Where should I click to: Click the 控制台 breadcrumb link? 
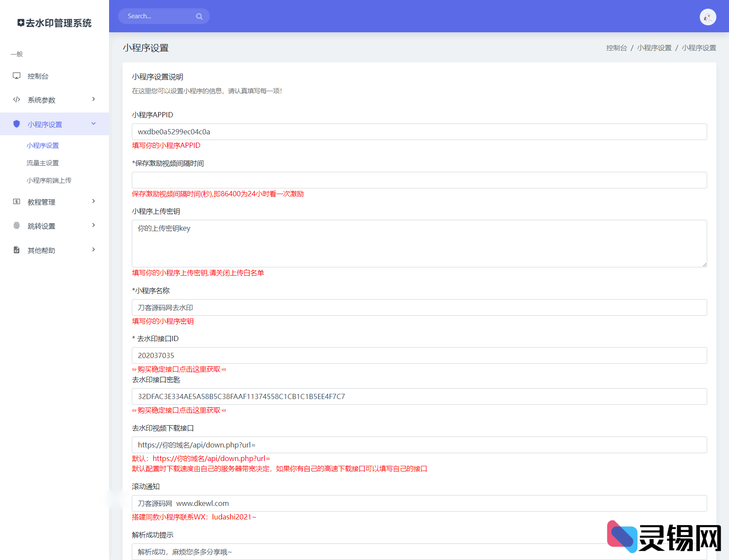(616, 48)
